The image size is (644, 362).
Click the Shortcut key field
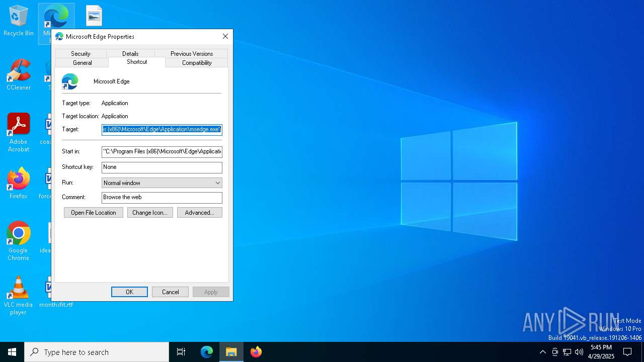coord(162,167)
